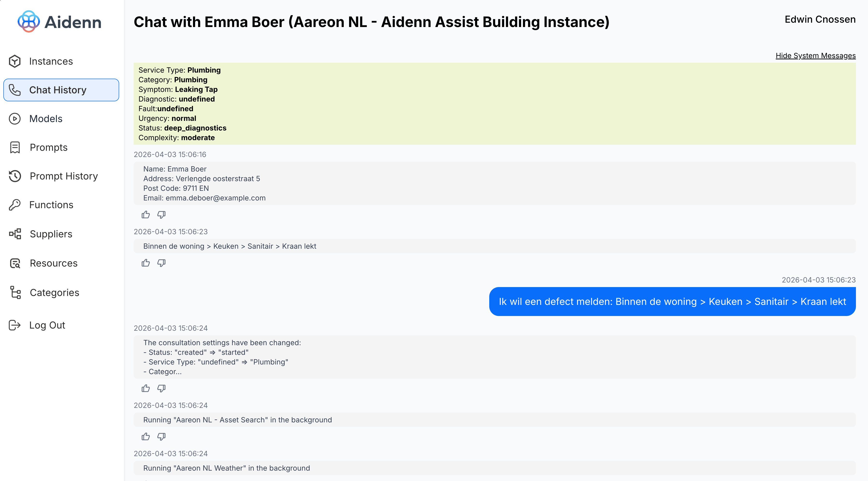
Task: Click 'Complexity: moderate' text
Action: pos(177,138)
